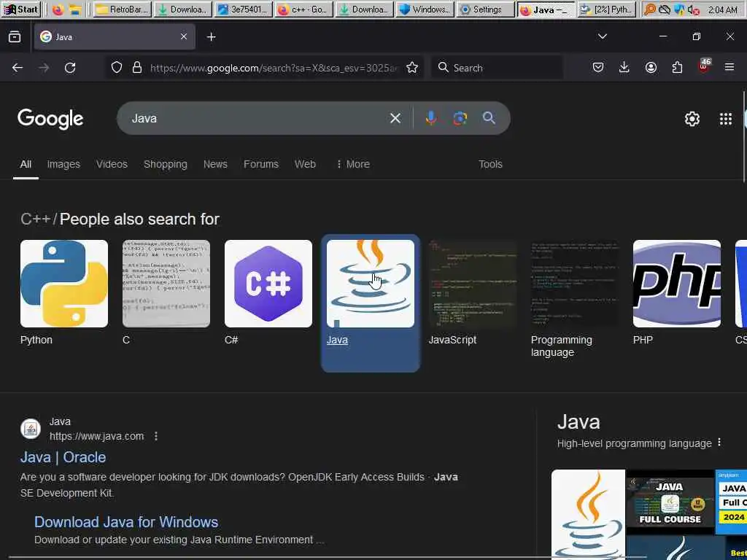Open Download Java for Windows link
This screenshot has width=747, height=560.
pyautogui.click(x=126, y=522)
